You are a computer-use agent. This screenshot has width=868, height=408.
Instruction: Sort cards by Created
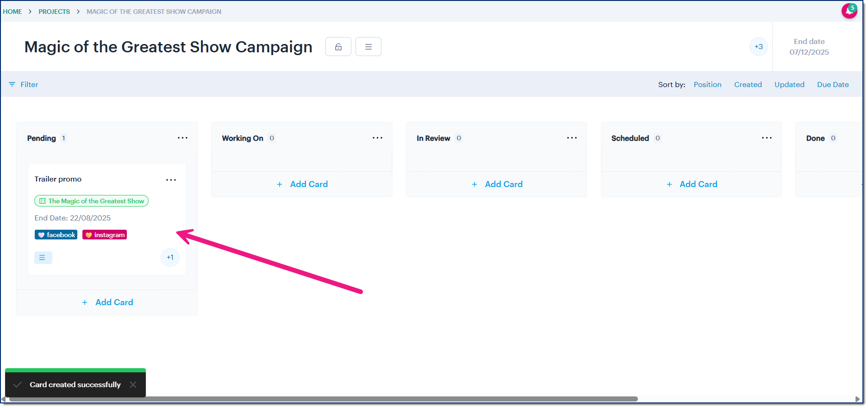tap(748, 85)
